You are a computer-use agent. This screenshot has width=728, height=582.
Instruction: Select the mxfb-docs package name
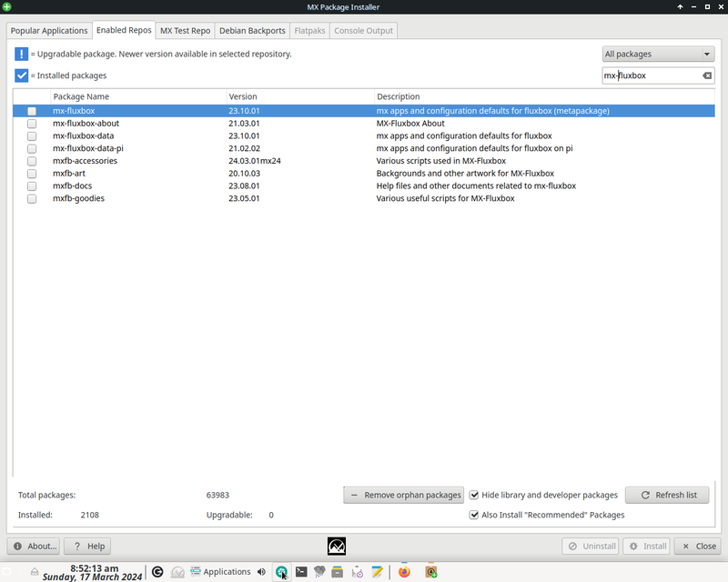73,186
